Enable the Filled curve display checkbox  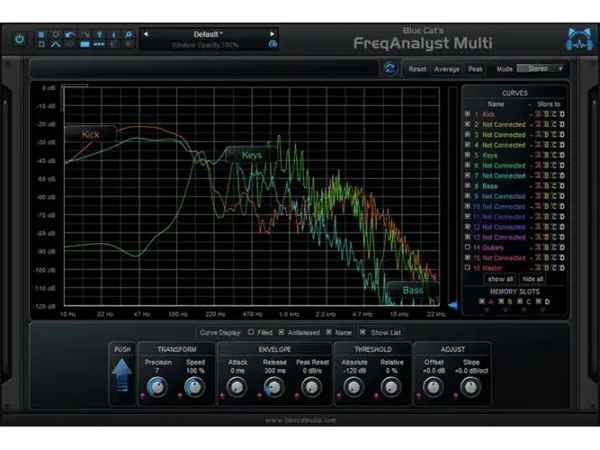pyautogui.click(x=251, y=332)
